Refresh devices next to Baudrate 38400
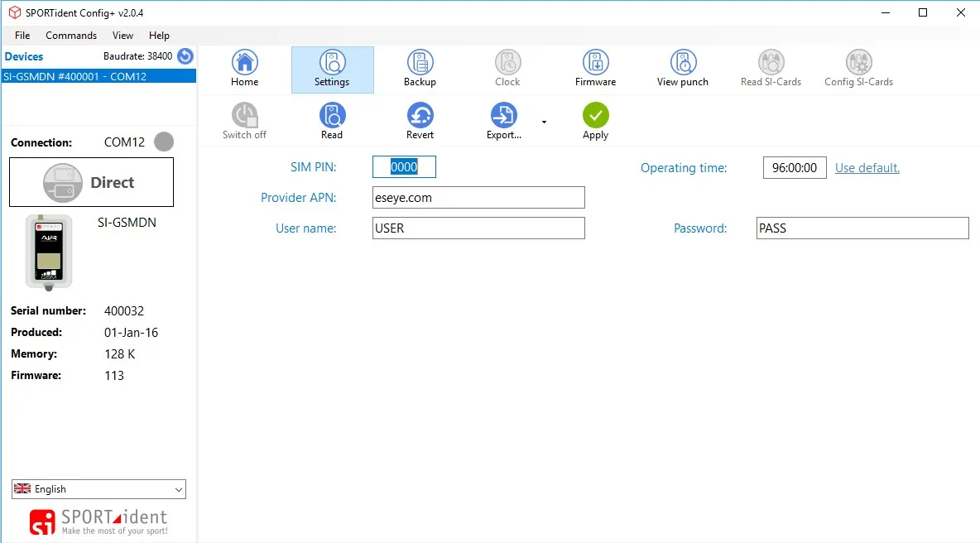Image resolution: width=980 pixels, height=543 pixels. tap(185, 56)
